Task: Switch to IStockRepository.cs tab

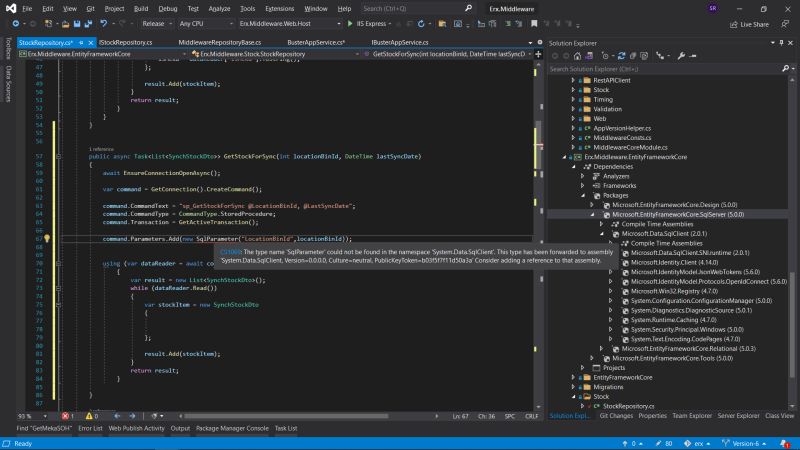Action: coord(126,42)
